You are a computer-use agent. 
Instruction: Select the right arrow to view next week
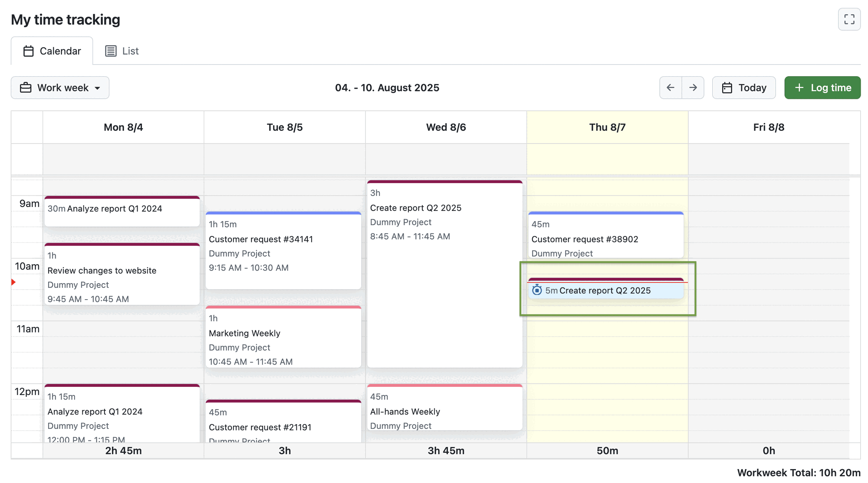click(x=693, y=88)
